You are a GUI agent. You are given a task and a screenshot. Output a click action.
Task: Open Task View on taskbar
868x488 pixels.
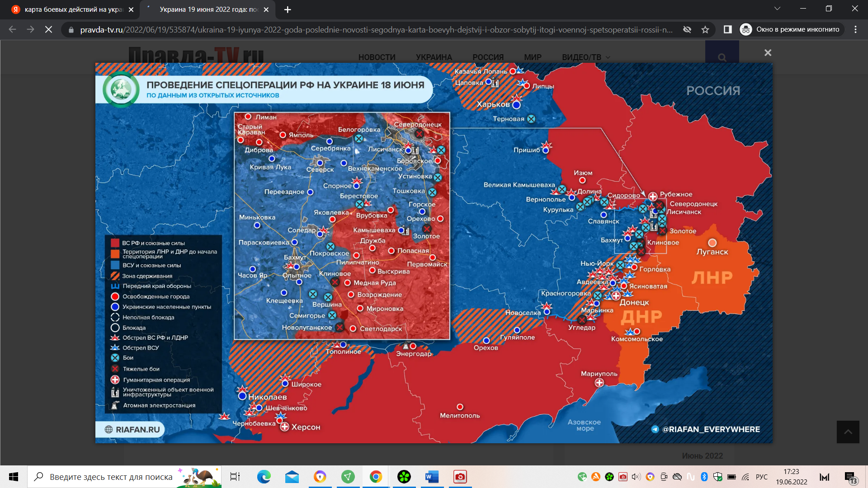click(x=235, y=477)
